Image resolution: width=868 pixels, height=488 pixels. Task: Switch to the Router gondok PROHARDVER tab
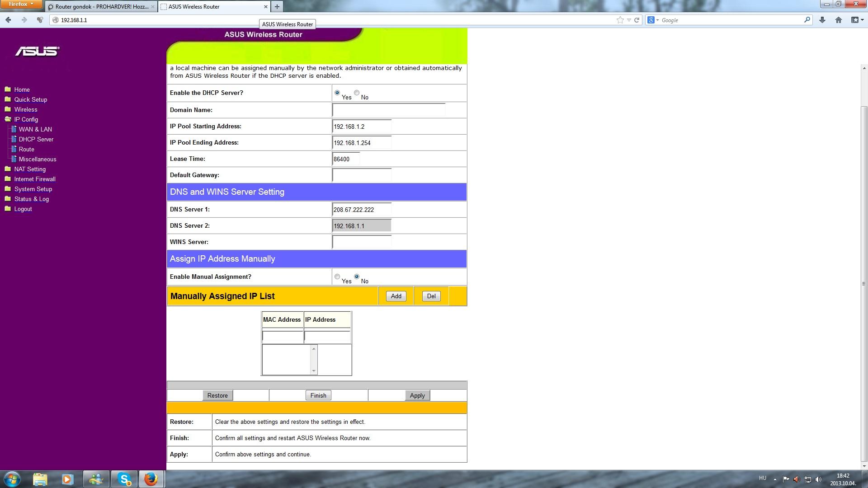(x=101, y=6)
